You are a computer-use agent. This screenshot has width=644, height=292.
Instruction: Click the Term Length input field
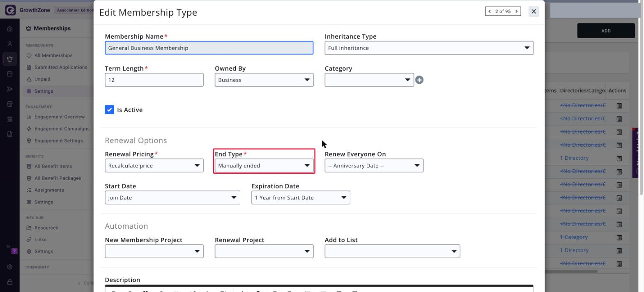[154, 80]
